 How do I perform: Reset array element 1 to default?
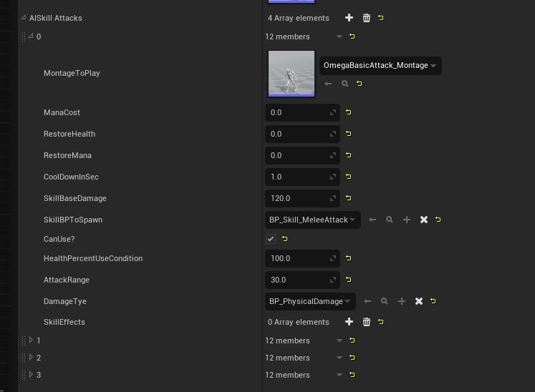click(x=352, y=340)
